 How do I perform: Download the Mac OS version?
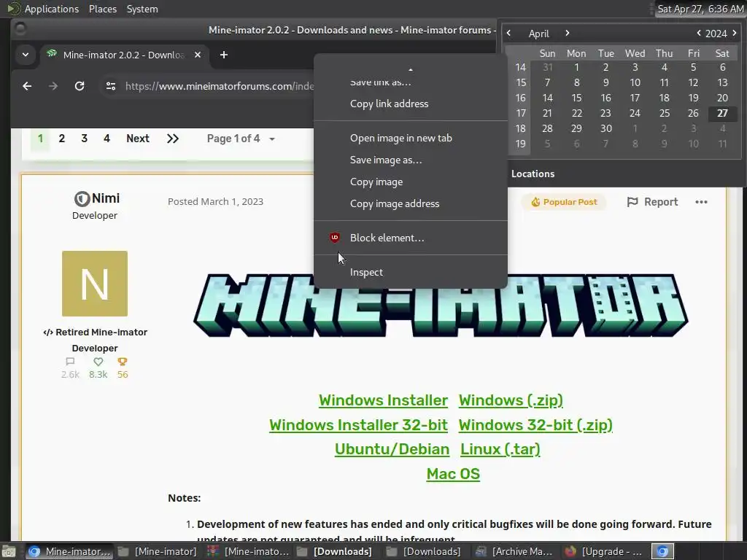click(x=453, y=474)
